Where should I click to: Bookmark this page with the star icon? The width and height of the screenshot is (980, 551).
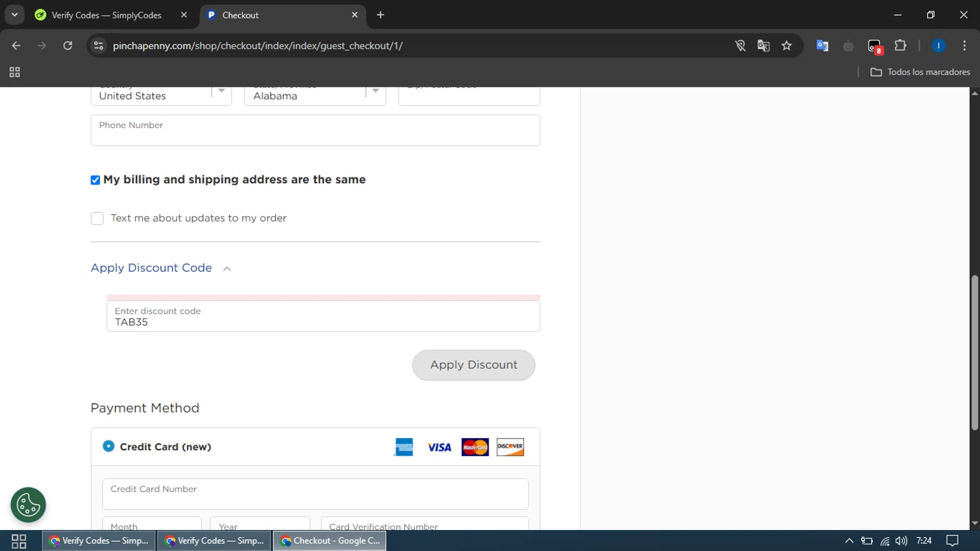[x=787, y=46]
